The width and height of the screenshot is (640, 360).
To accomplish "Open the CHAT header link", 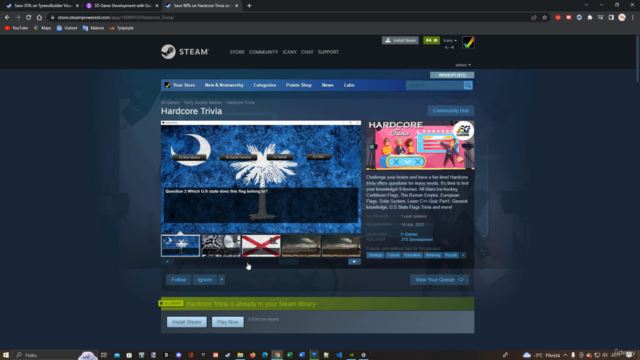I will 307,52.
